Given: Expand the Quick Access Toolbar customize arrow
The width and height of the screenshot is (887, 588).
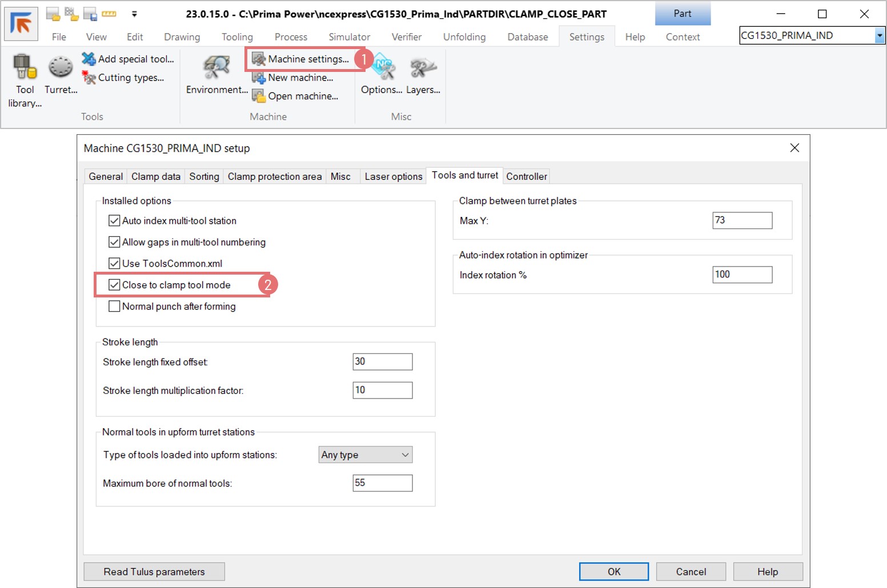Looking at the screenshot, I should (x=134, y=14).
